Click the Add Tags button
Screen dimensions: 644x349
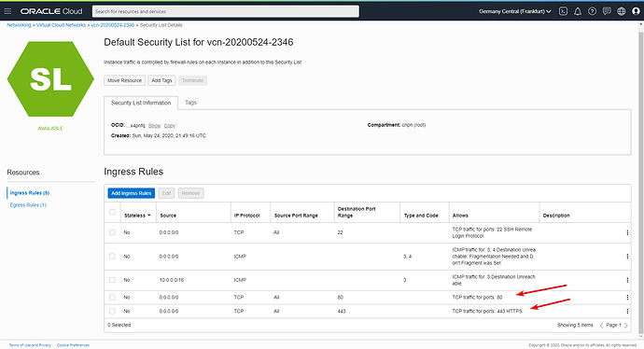pyautogui.click(x=161, y=80)
